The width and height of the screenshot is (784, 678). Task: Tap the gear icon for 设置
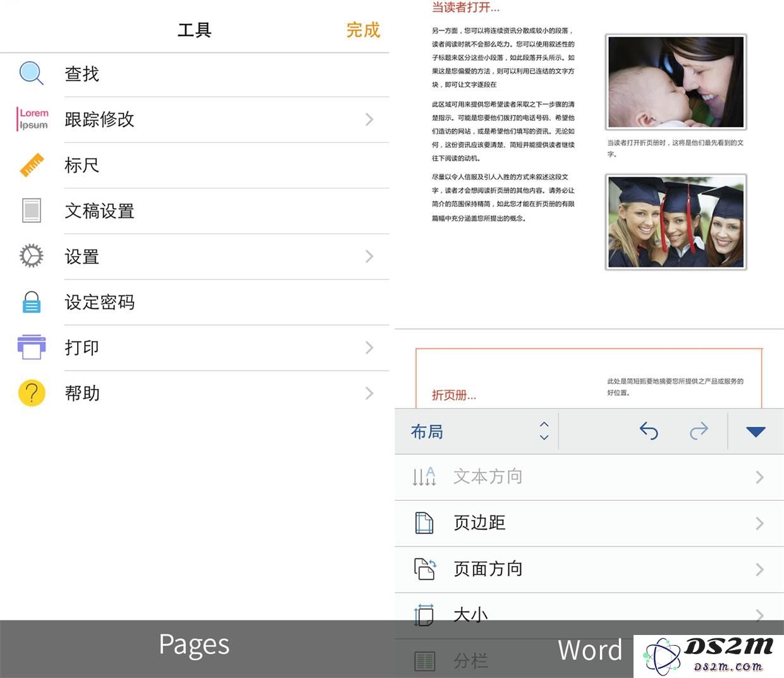coord(32,256)
